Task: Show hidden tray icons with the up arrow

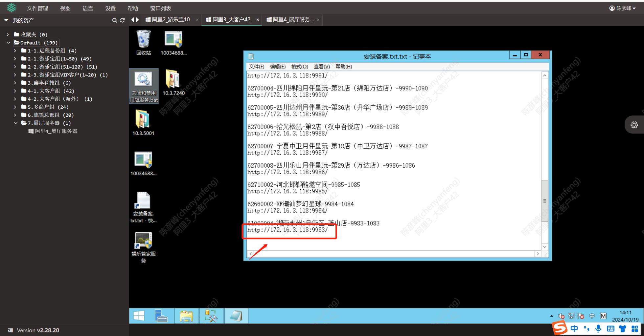Action: pos(551,316)
